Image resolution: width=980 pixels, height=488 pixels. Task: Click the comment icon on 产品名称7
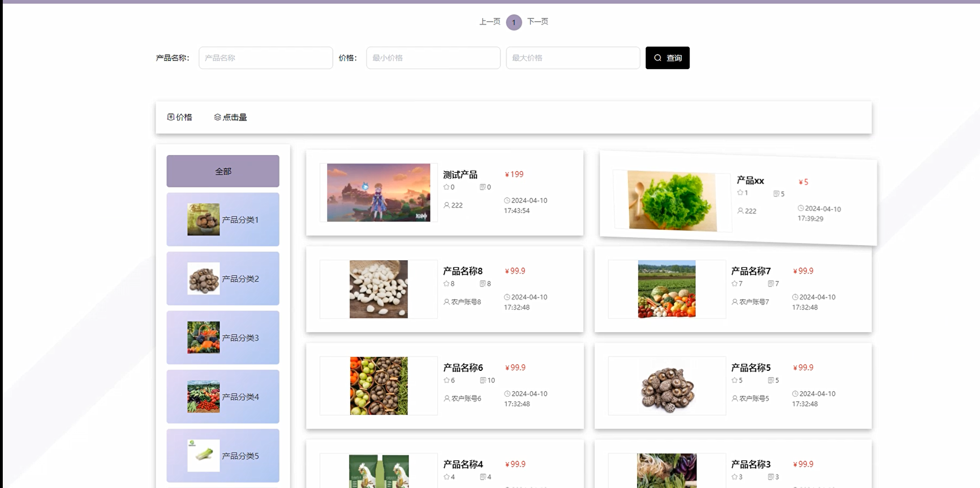[x=770, y=284]
